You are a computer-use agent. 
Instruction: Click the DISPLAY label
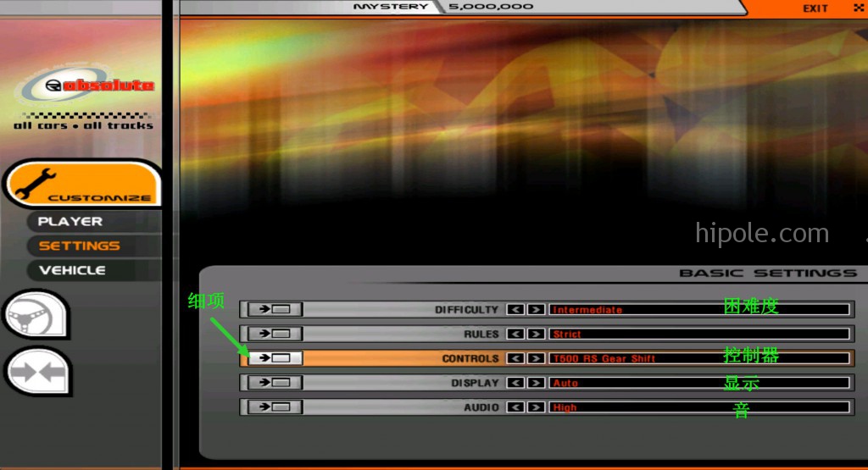(x=475, y=383)
